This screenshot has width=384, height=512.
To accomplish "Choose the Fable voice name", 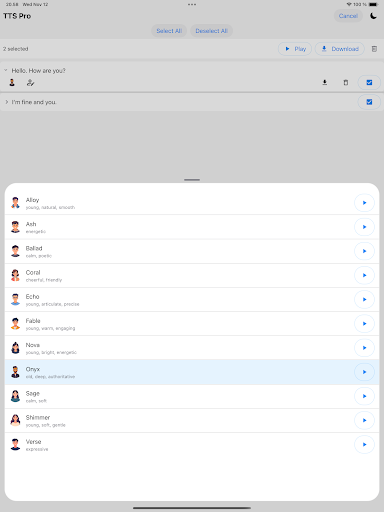I will [33, 321].
